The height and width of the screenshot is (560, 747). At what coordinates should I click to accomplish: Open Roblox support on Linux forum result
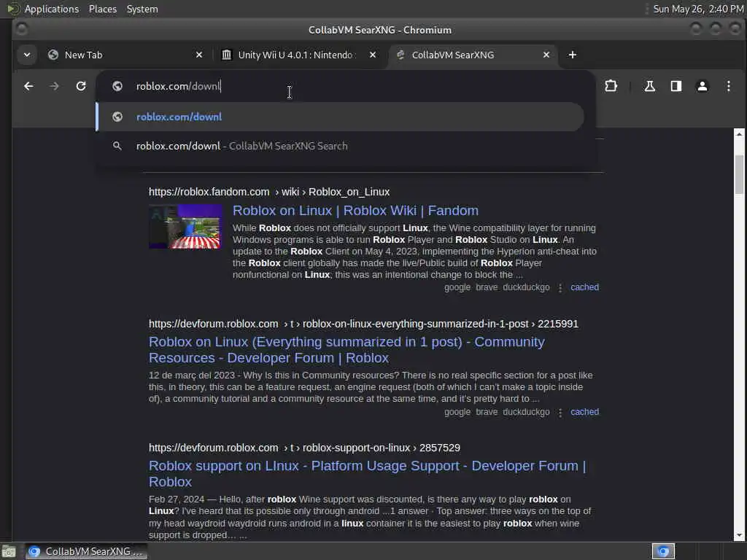coord(368,474)
